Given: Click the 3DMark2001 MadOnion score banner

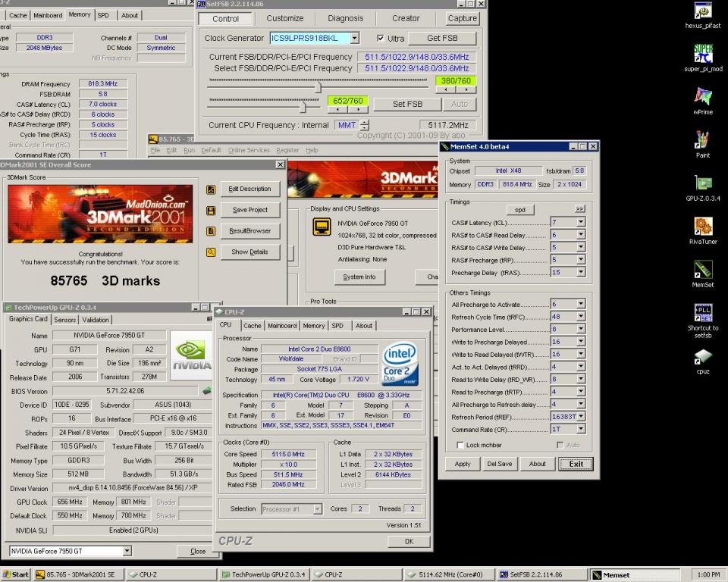Looking at the screenshot, I should tap(100, 214).
